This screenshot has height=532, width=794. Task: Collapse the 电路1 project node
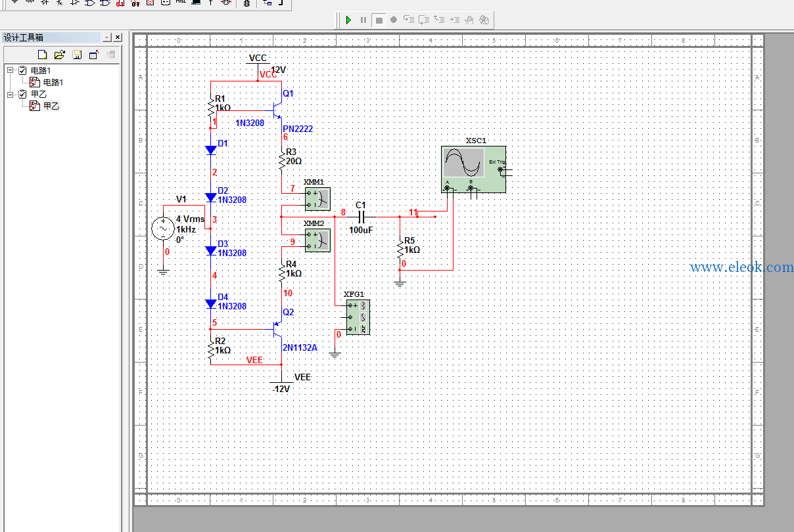pyautogui.click(x=11, y=70)
